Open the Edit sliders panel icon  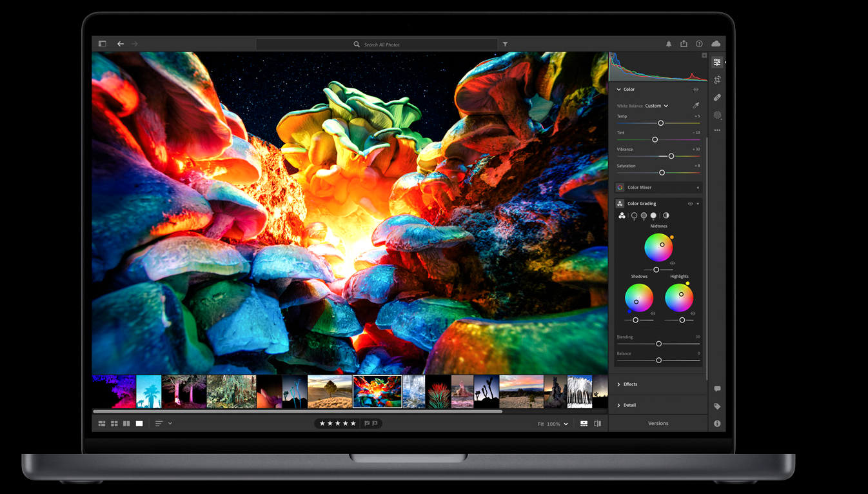[x=717, y=63]
